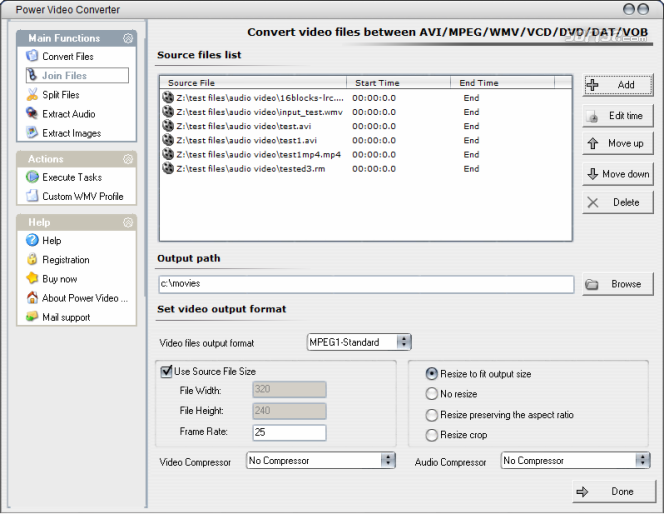This screenshot has height=514, width=664.
Task: Click film reel icon next to test.avi
Action: click(x=168, y=126)
